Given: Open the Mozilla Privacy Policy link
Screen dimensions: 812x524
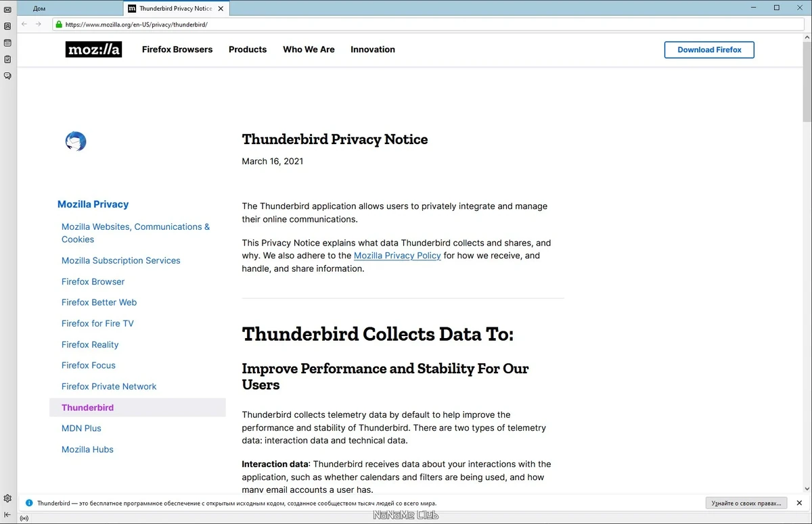Looking at the screenshot, I should coord(397,256).
